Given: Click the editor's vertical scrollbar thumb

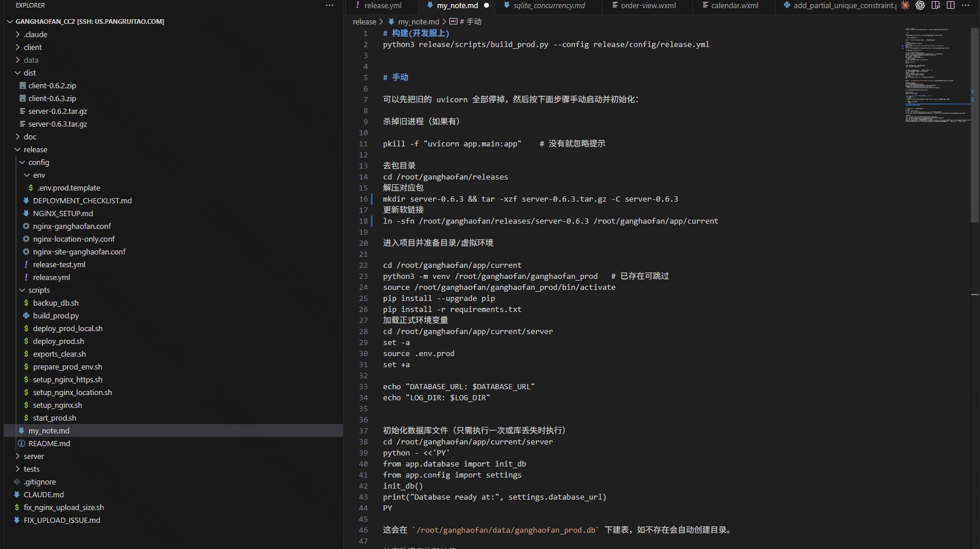Looking at the screenshot, I should tap(974, 125).
